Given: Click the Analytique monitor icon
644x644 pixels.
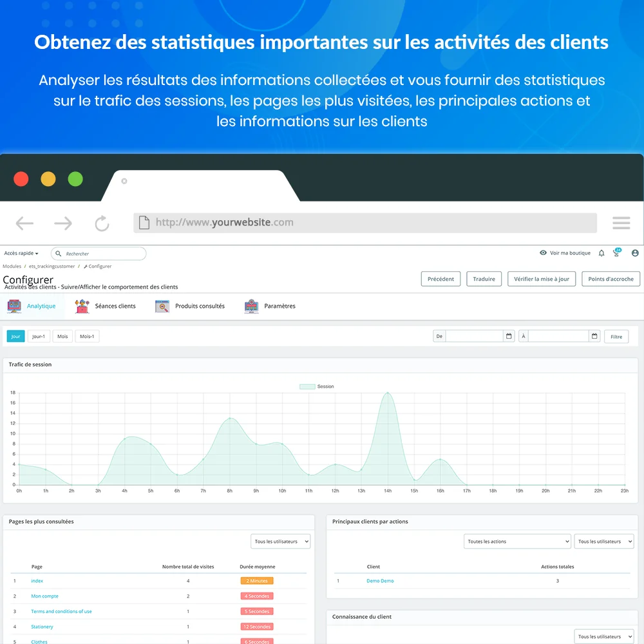Looking at the screenshot, I should (14, 307).
